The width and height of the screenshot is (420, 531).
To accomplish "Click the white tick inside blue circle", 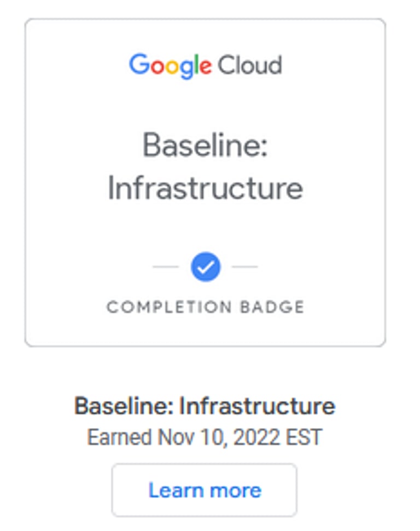I will click(x=206, y=267).
